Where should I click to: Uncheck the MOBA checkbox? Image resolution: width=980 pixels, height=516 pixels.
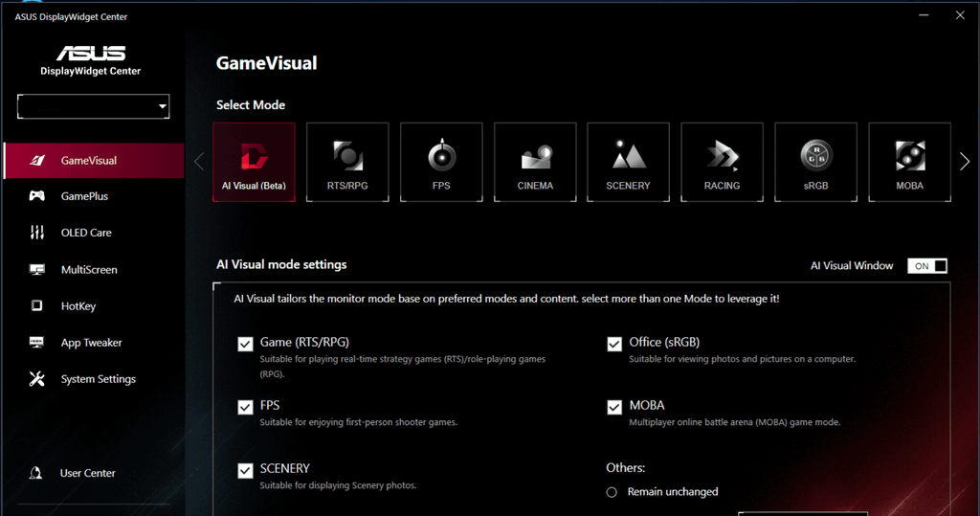[614, 407]
